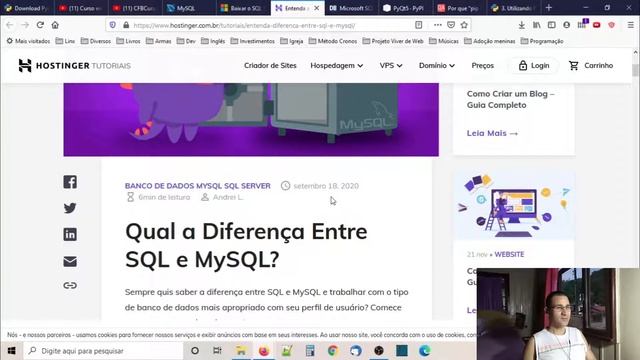
Task: Open new browser tab
Action: point(549,8)
